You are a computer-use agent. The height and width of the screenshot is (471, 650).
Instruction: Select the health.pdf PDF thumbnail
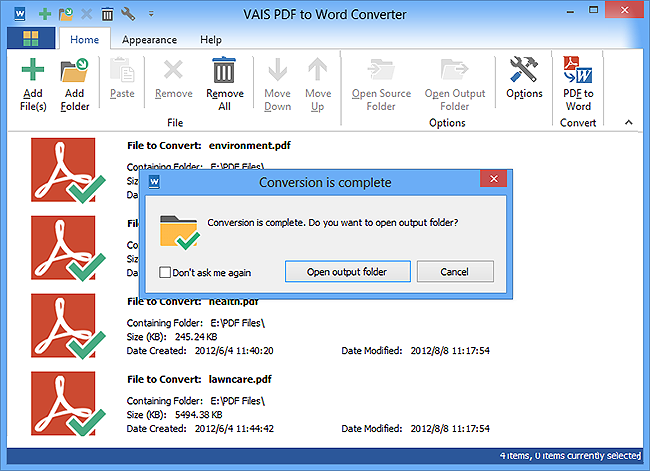(68, 326)
